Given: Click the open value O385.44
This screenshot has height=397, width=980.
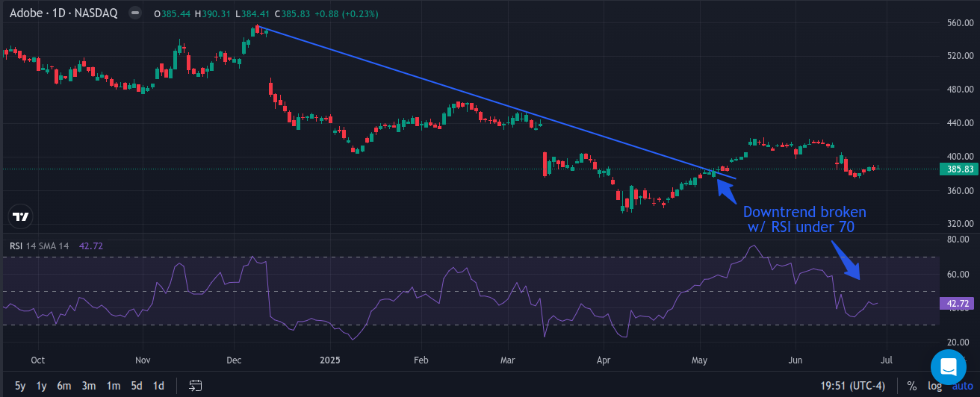Looking at the screenshot, I should pyautogui.click(x=172, y=13).
